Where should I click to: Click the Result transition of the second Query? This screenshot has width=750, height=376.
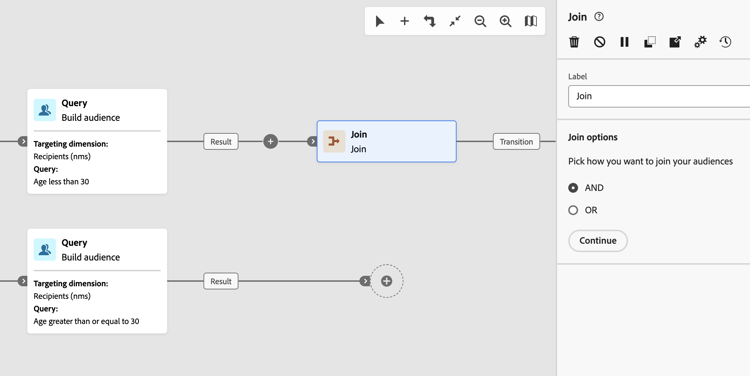tap(221, 281)
